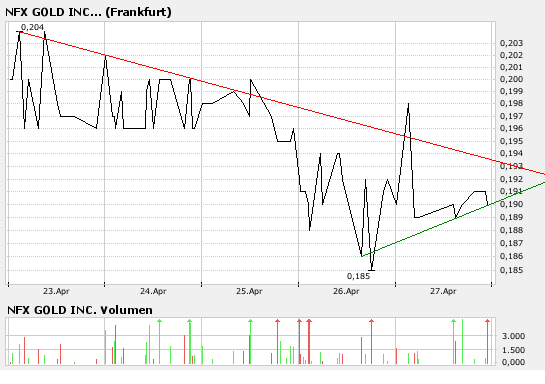Click the 0,199 price axis label
Viewport: 545px width, 384px height.
point(511,91)
